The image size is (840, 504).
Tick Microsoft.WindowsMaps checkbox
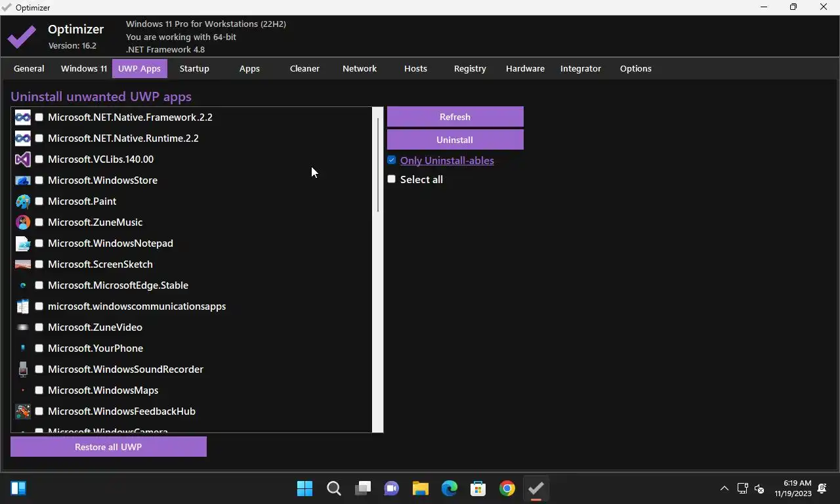[x=39, y=390]
